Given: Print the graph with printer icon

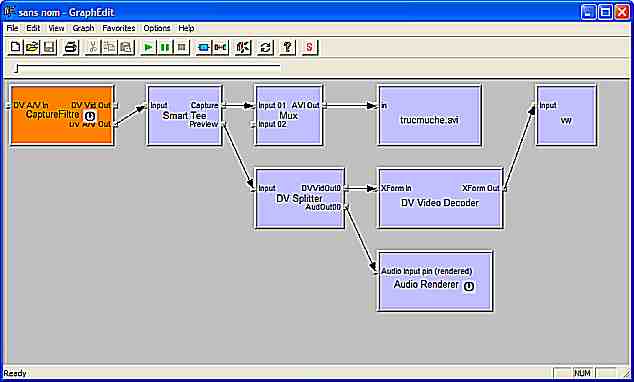Looking at the screenshot, I should [71, 47].
